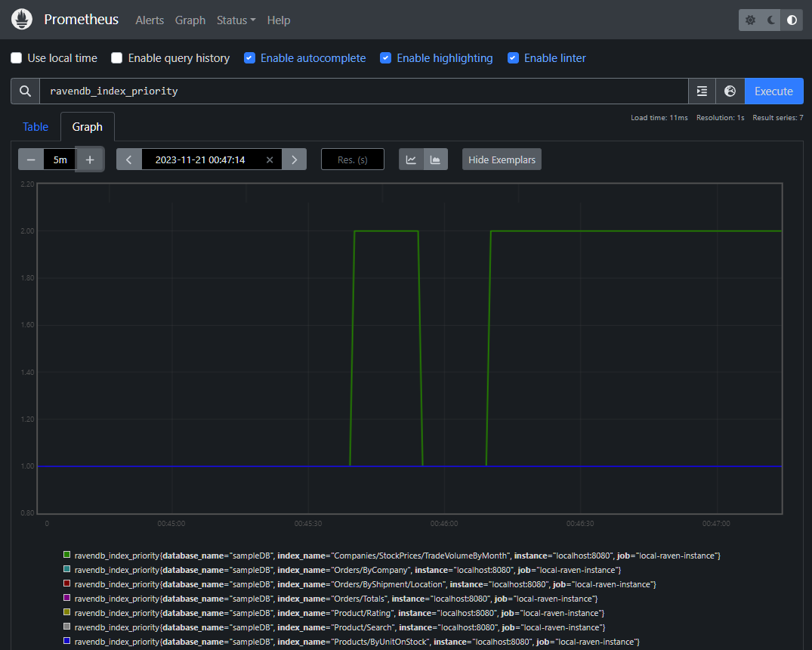Switch to the Table tab
The image size is (812, 650).
pyautogui.click(x=36, y=127)
